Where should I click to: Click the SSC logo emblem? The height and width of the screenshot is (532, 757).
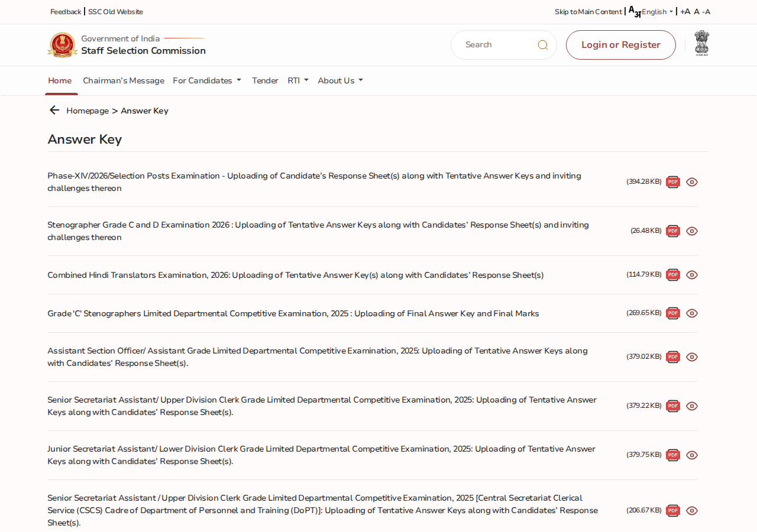[62, 45]
